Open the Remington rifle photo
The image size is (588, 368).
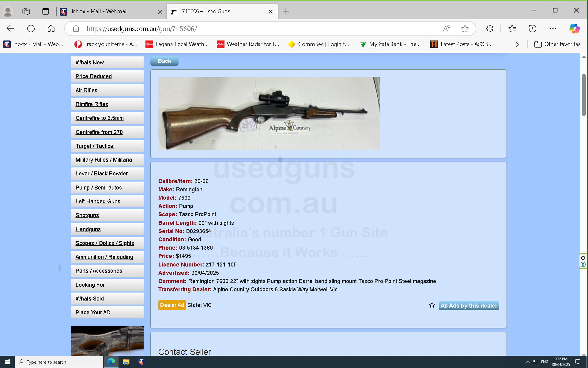coord(269,114)
